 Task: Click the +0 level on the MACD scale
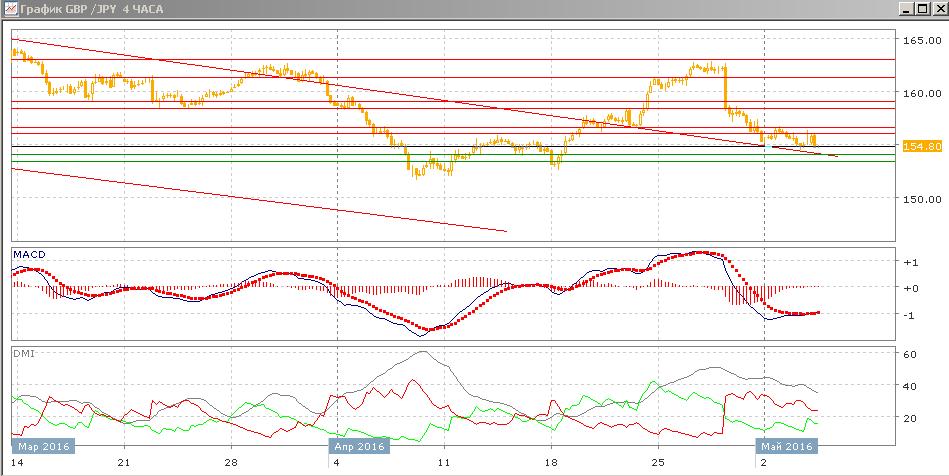tap(910, 288)
